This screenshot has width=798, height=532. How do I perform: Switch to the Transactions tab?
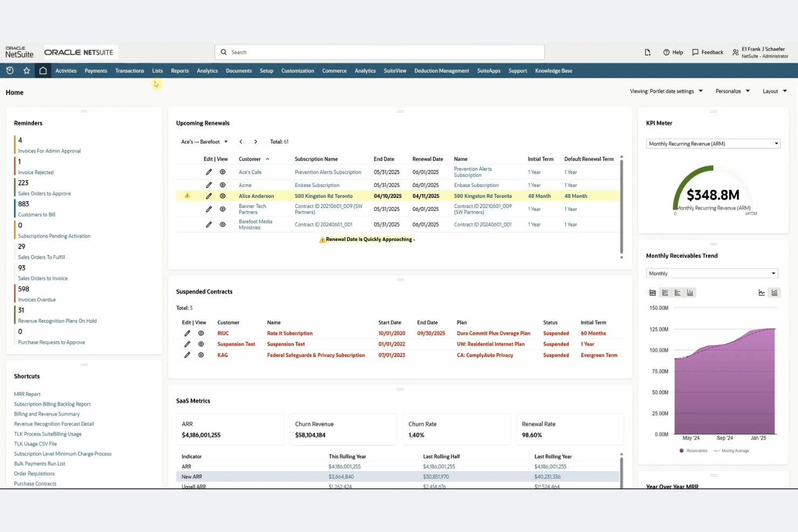(x=129, y=70)
